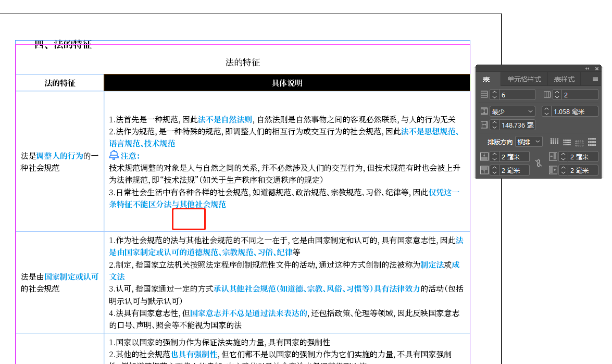Align cell content to top
612x364 pixels.
554,142
